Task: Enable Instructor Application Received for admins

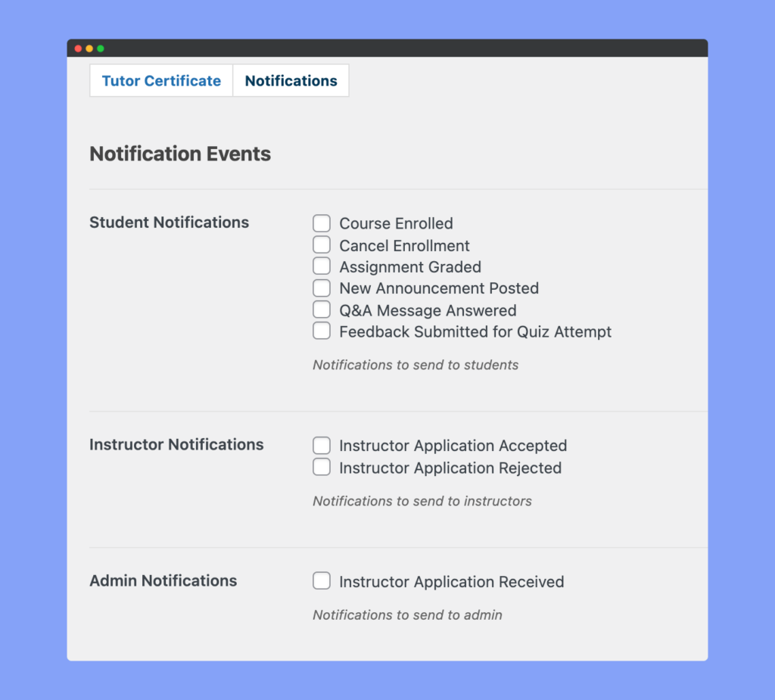Action: coord(322,580)
